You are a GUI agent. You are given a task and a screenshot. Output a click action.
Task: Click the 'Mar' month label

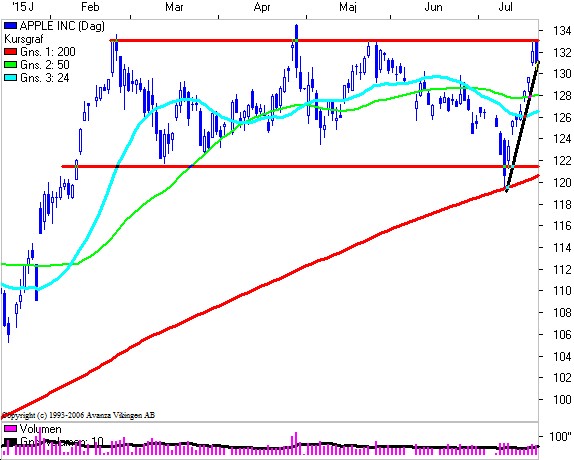[174, 7]
